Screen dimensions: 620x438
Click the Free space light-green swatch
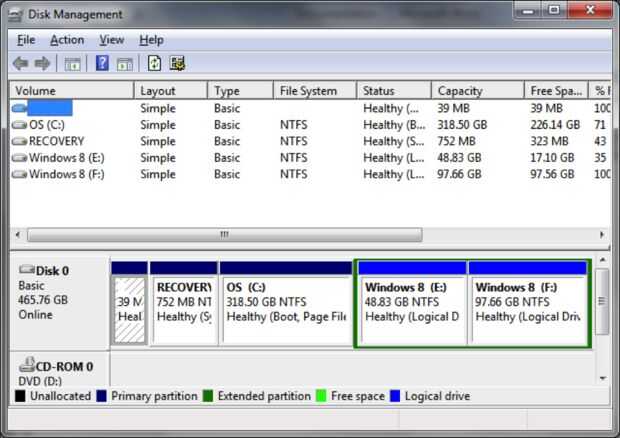[x=321, y=396]
